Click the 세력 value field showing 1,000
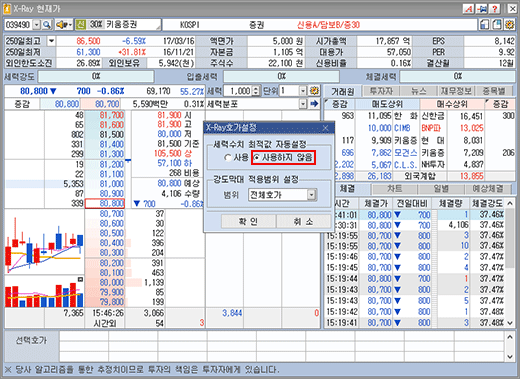This screenshot has width=520, height=379. pos(238,91)
